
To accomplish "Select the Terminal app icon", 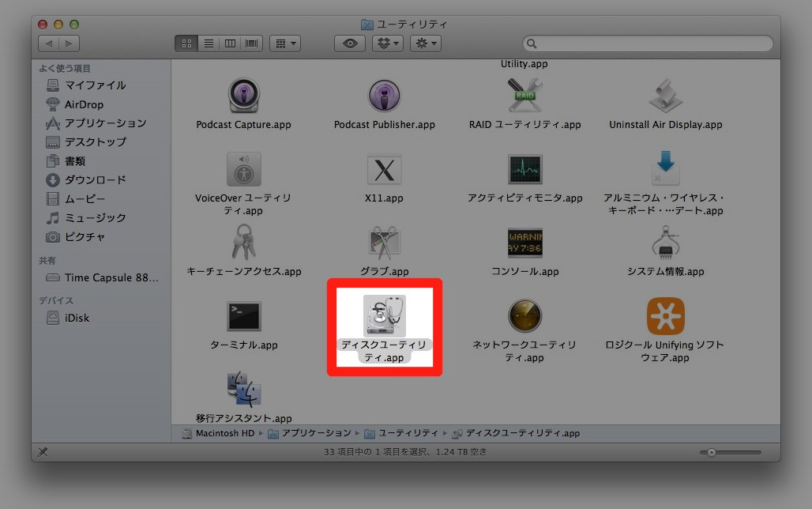I will (x=243, y=317).
